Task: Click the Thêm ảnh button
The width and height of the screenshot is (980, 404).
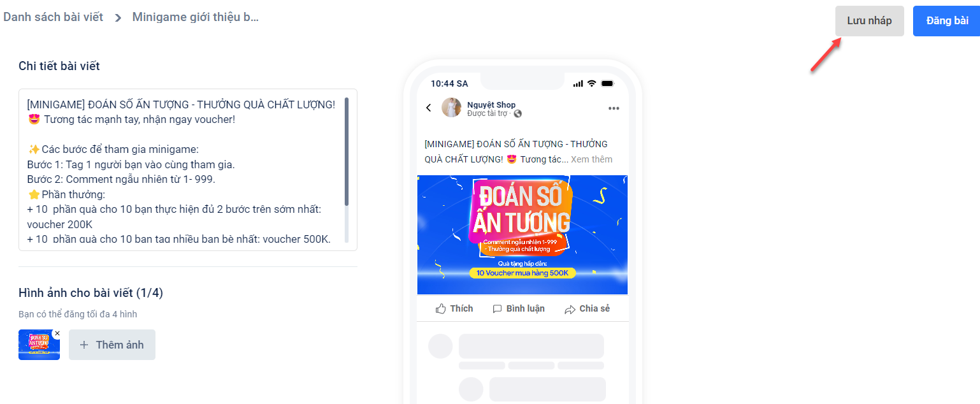Action: point(112,345)
